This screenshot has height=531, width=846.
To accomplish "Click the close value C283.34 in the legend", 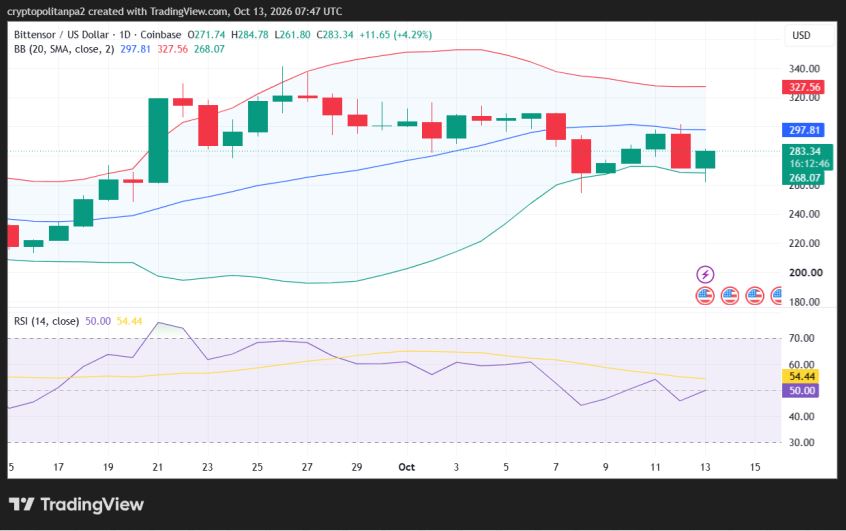I will pos(335,35).
